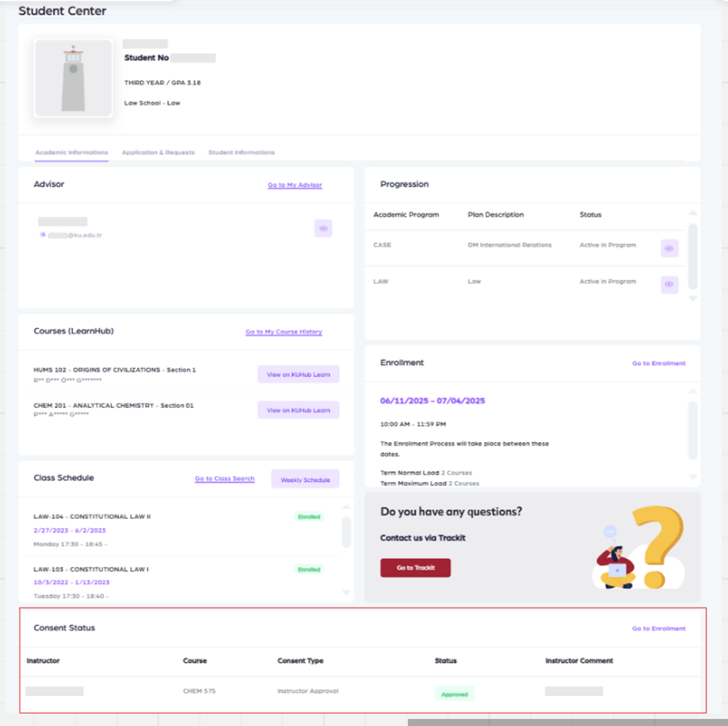The height and width of the screenshot is (726, 728).
Task: Open the Weekly Schedule view
Action: click(305, 480)
